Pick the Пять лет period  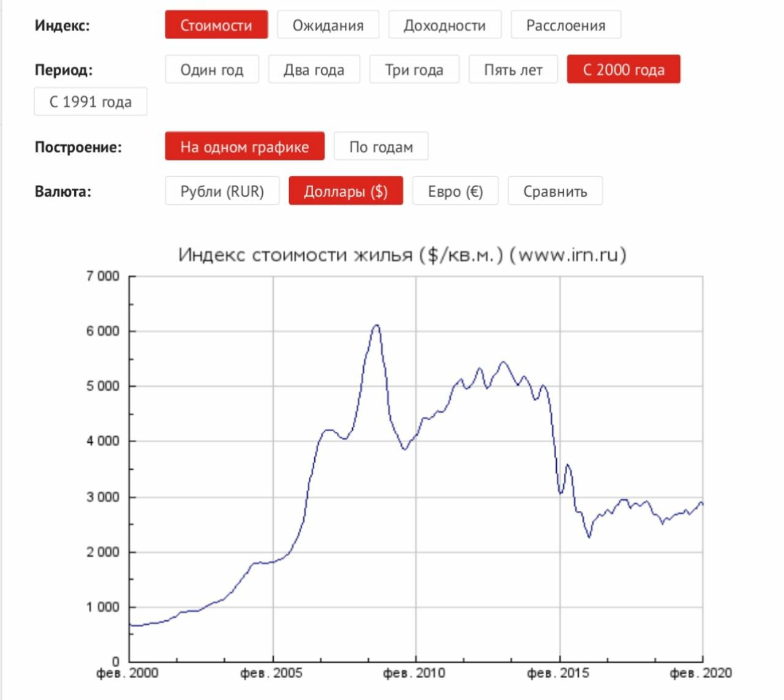[513, 69]
